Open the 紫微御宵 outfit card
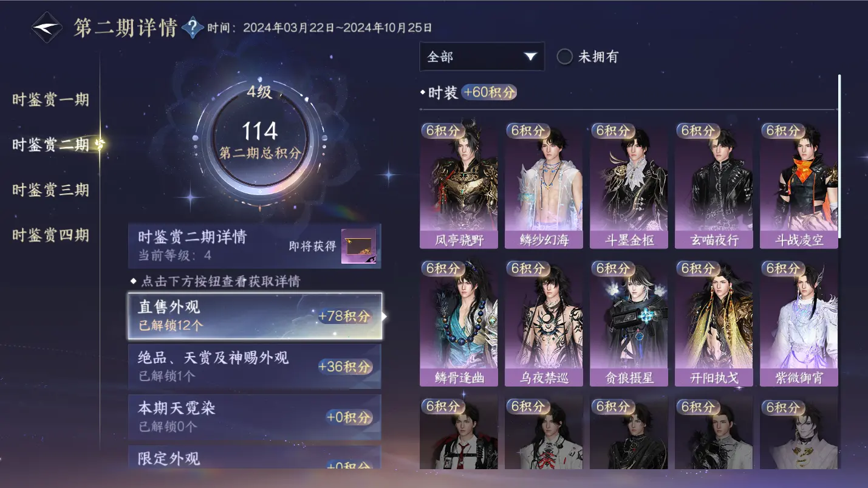Image resolution: width=868 pixels, height=488 pixels. (x=799, y=323)
